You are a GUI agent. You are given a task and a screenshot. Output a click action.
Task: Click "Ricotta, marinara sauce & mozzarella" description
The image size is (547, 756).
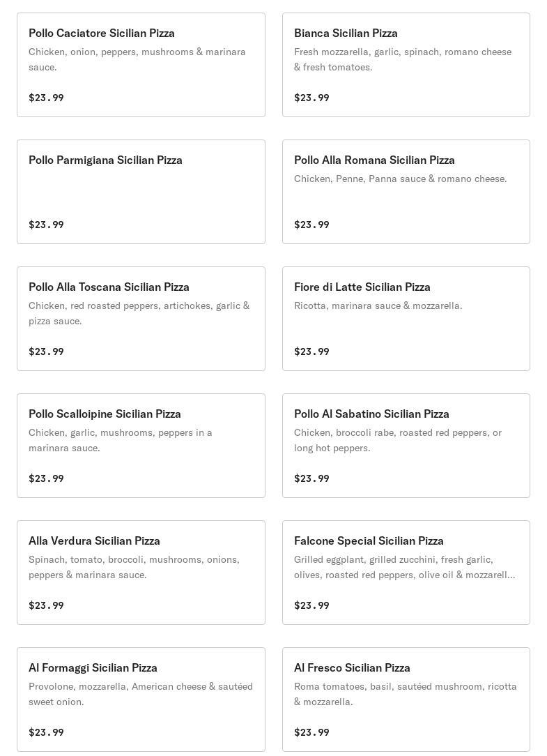click(x=378, y=305)
